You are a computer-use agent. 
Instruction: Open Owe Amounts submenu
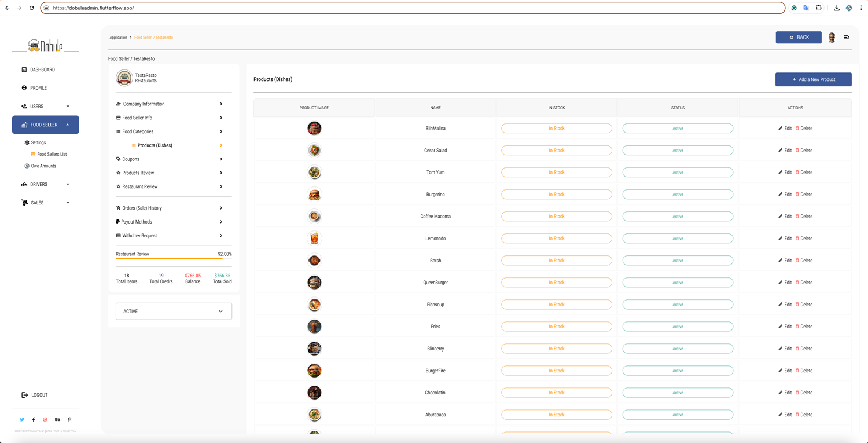coord(41,166)
